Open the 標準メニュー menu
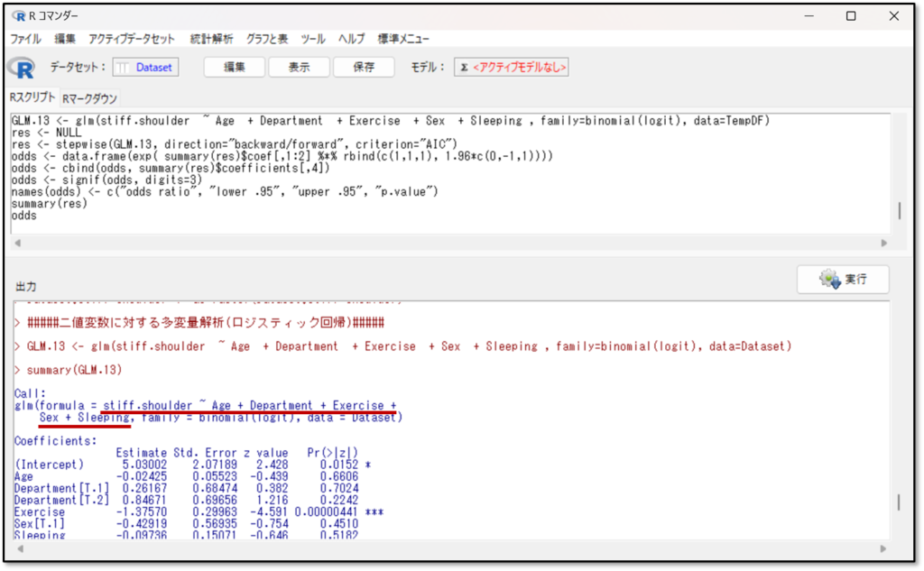The width and height of the screenshot is (924, 571). [x=403, y=40]
